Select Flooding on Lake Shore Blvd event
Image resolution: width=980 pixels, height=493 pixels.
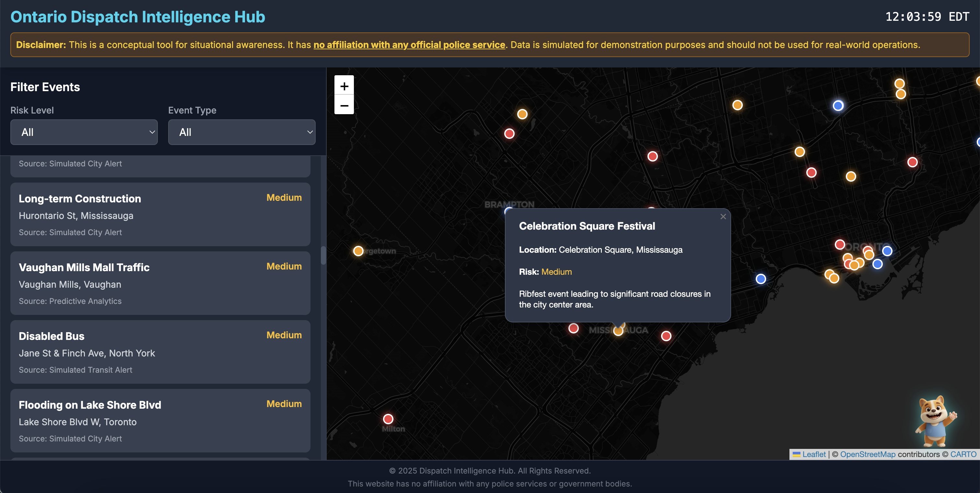click(x=160, y=421)
